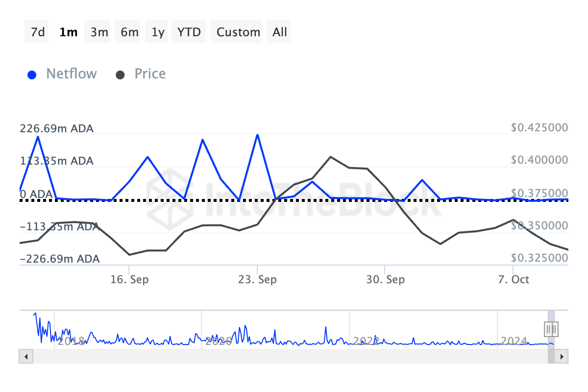Click the scrollbar right arrow
The height and width of the screenshot is (392, 588).
pyautogui.click(x=562, y=356)
